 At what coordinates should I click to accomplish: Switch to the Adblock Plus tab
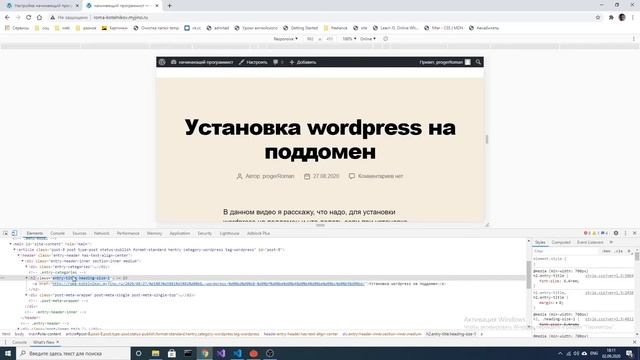pos(258,233)
